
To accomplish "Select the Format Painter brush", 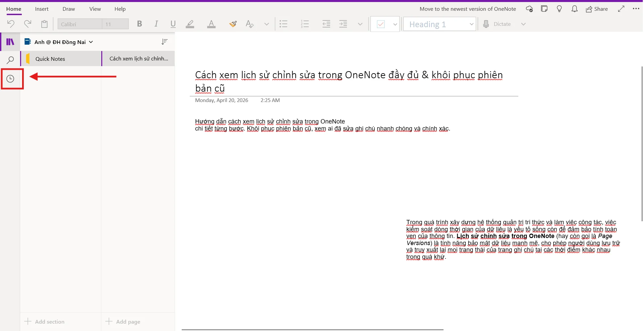I will [233, 24].
